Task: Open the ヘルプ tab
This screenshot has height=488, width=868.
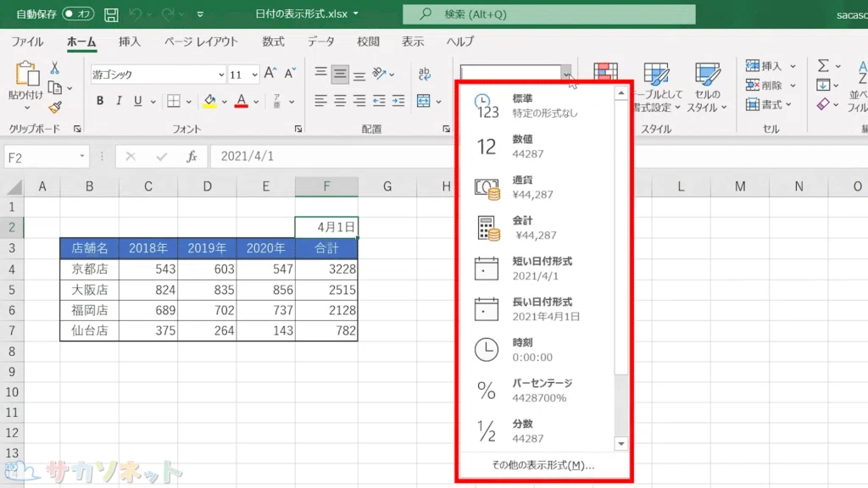Action: click(x=460, y=42)
